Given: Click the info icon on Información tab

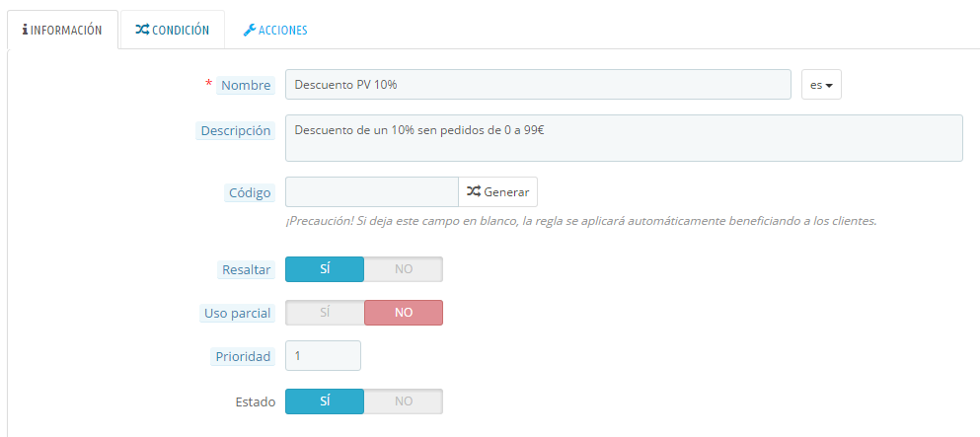Looking at the screenshot, I should (x=25, y=30).
